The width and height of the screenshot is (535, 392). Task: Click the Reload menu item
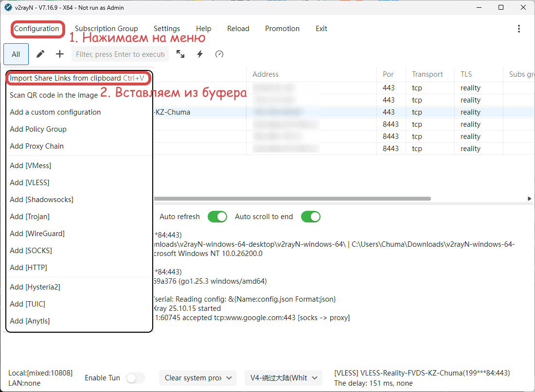coord(238,29)
